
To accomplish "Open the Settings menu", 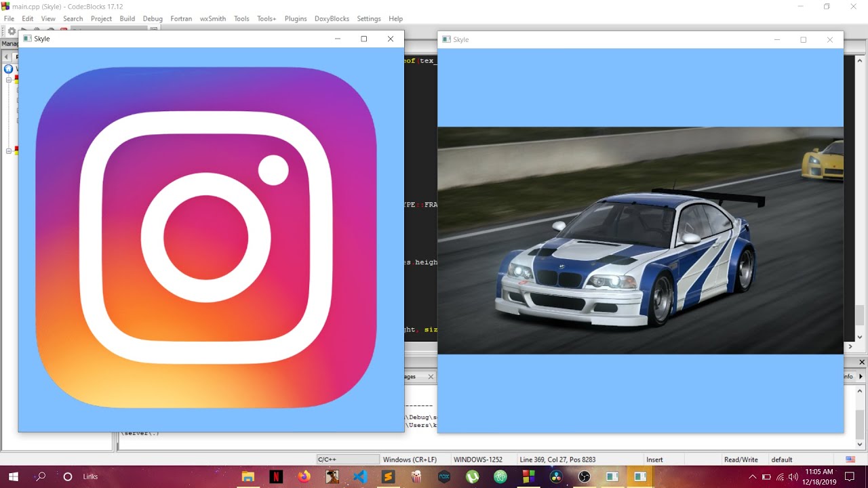I will 369,18.
